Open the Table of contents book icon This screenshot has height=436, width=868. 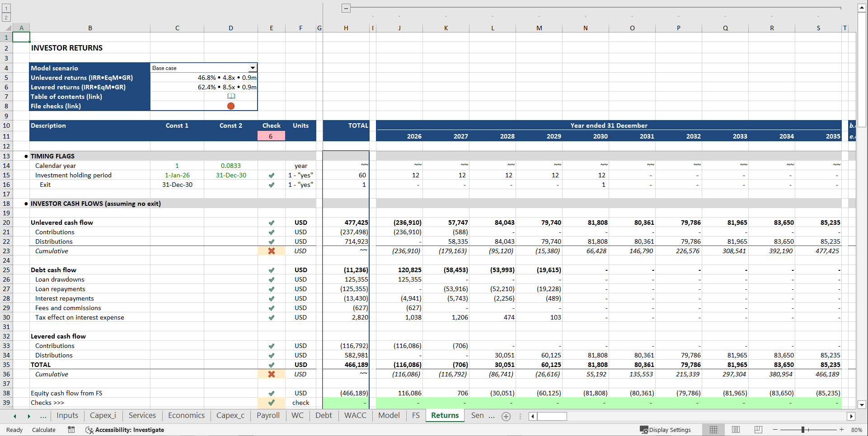(x=231, y=96)
